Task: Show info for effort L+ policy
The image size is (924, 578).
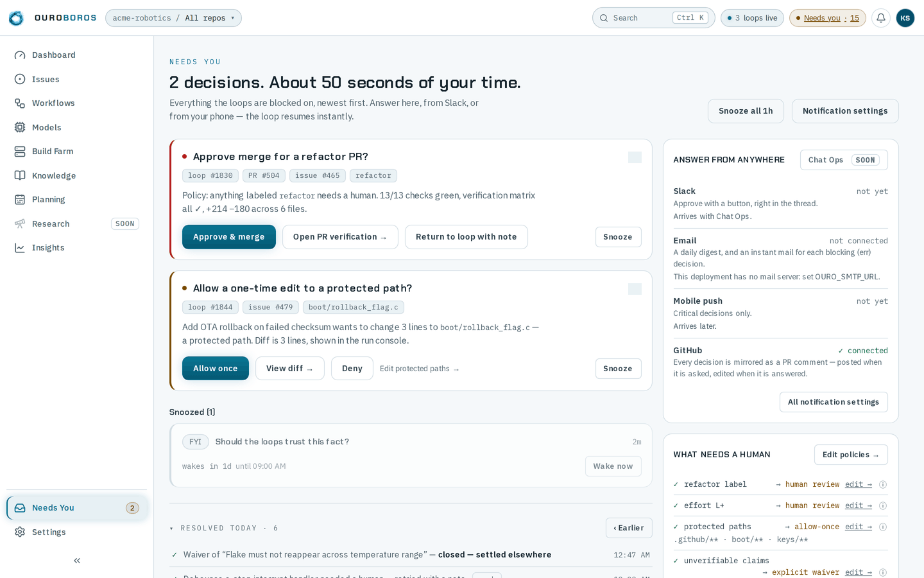Action: 883,506
